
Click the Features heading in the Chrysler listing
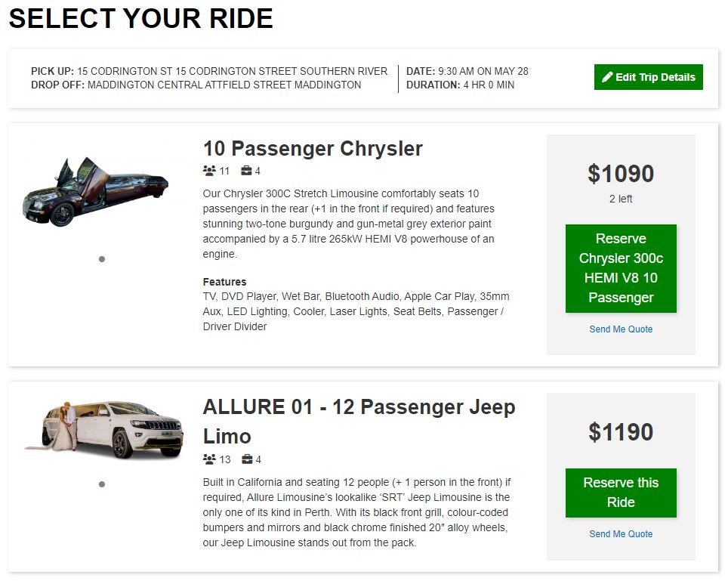[224, 282]
